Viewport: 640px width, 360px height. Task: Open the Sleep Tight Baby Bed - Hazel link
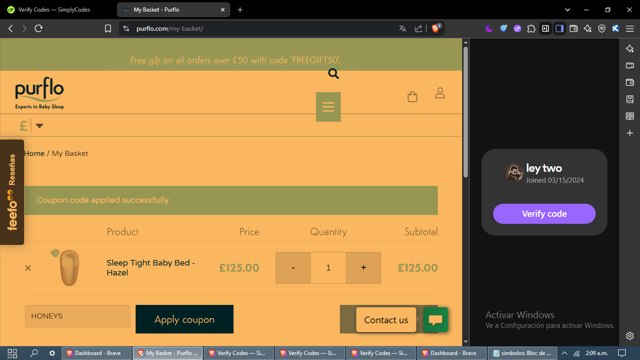pyautogui.click(x=151, y=268)
